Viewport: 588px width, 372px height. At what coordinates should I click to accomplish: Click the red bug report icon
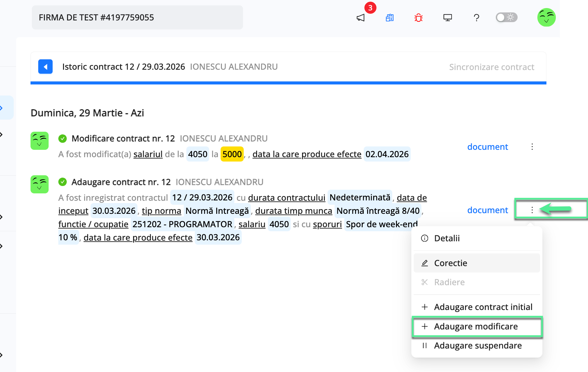pyautogui.click(x=418, y=17)
